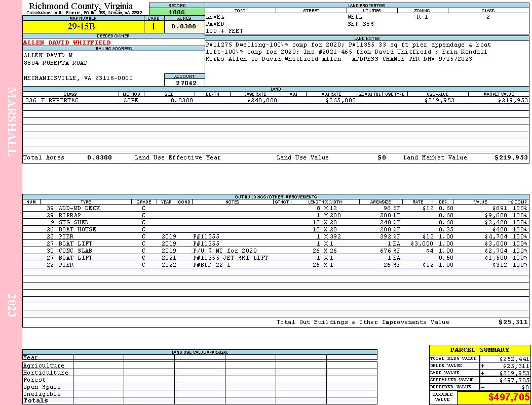Select the 2019 PIER note P#11355

pyautogui.click(x=206, y=236)
